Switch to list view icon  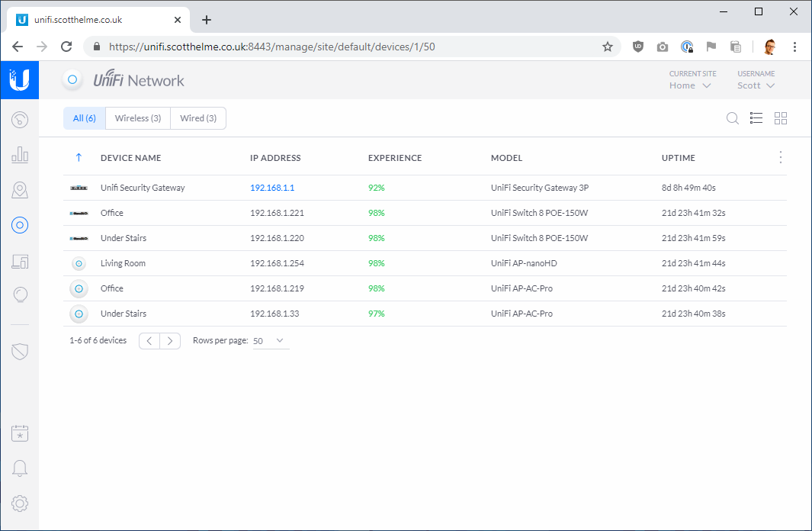click(756, 118)
